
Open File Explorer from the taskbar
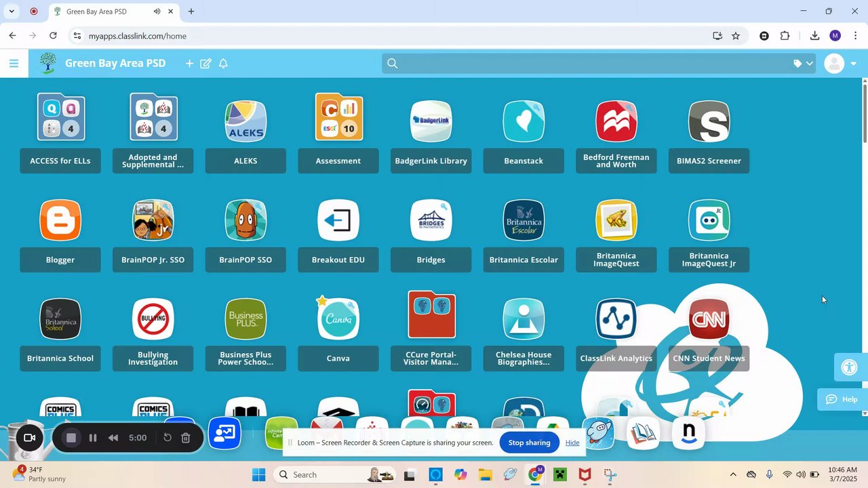485,474
